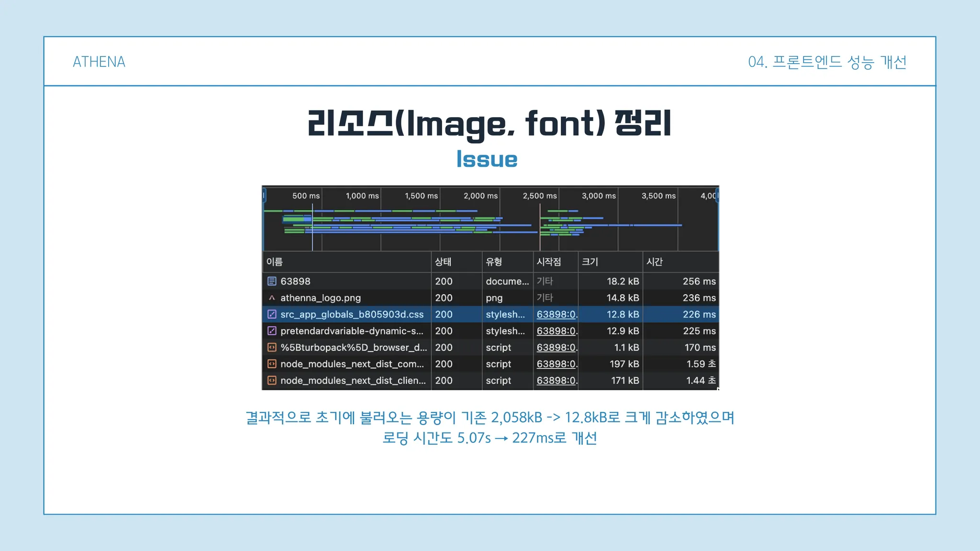Select the pretendardvariable-dynamic-s... request
Image resolution: width=980 pixels, height=551 pixels.
point(490,331)
